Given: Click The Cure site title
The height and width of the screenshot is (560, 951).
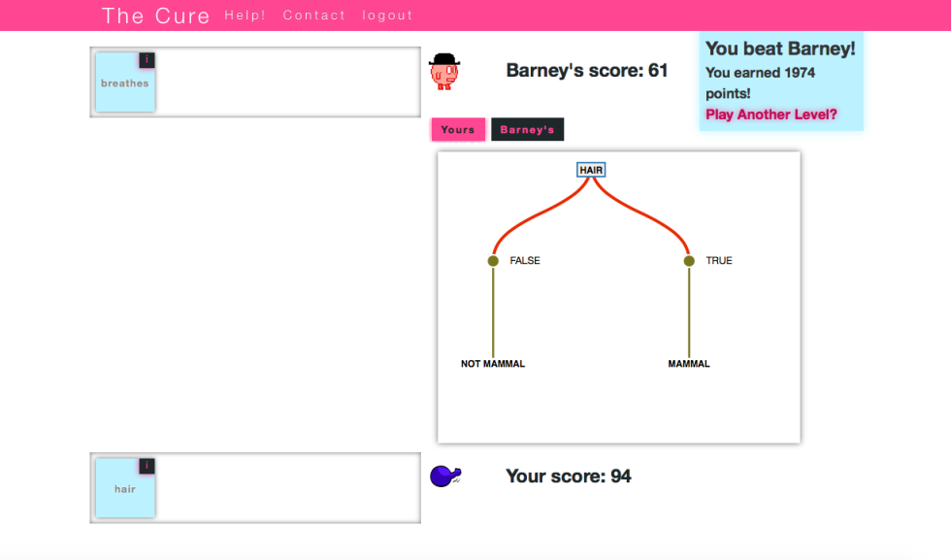Looking at the screenshot, I should (x=155, y=16).
